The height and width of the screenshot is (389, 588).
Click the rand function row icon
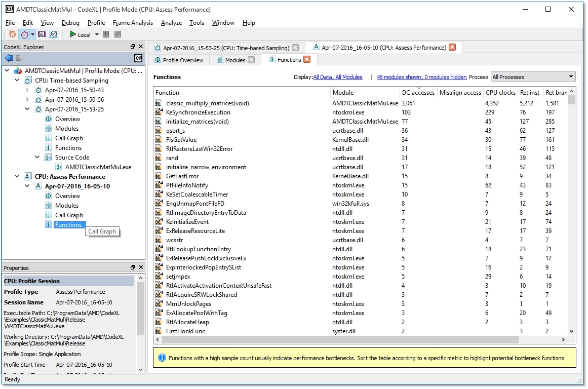point(159,158)
